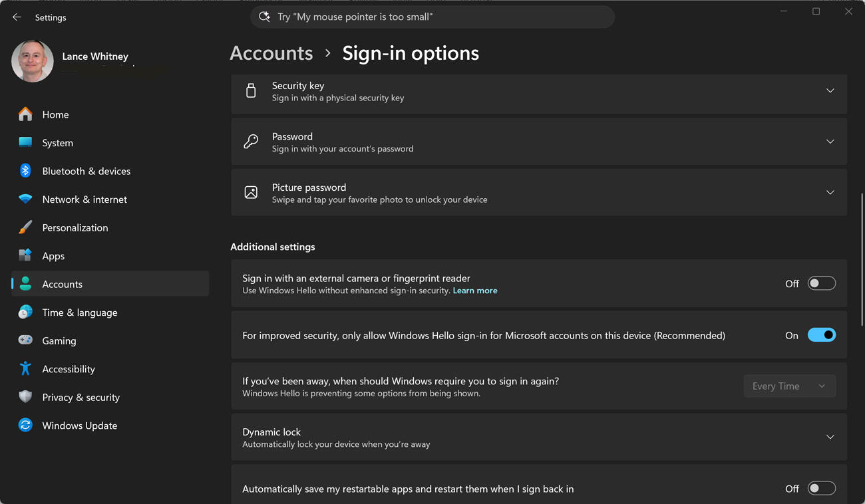Go to Gaming settings
Image resolution: width=865 pixels, height=504 pixels.
(x=110, y=340)
